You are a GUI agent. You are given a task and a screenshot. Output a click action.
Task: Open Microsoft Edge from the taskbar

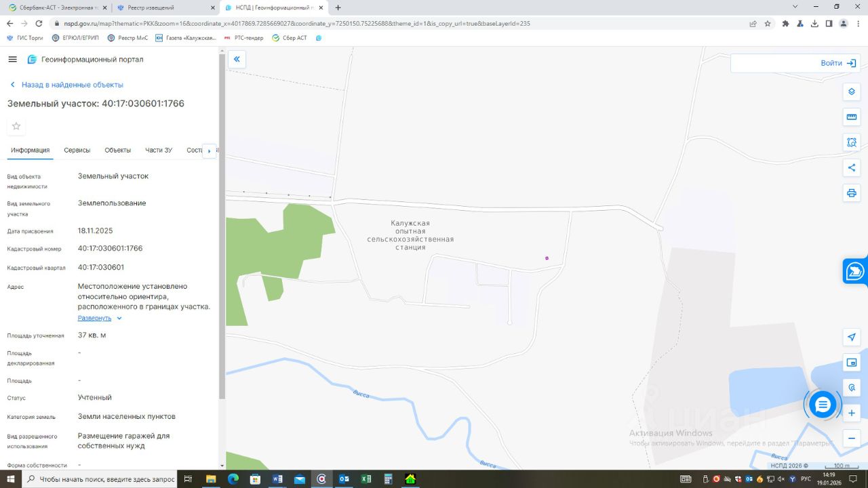[233, 479]
